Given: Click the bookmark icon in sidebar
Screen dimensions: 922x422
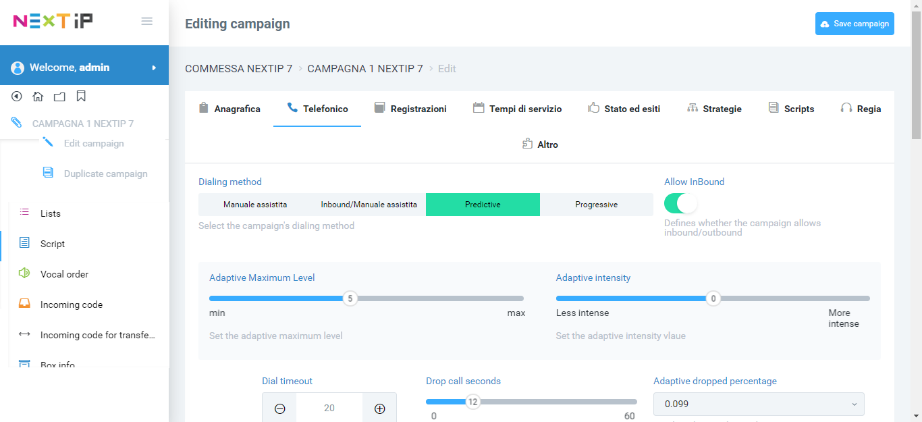Looking at the screenshot, I should [x=81, y=96].
